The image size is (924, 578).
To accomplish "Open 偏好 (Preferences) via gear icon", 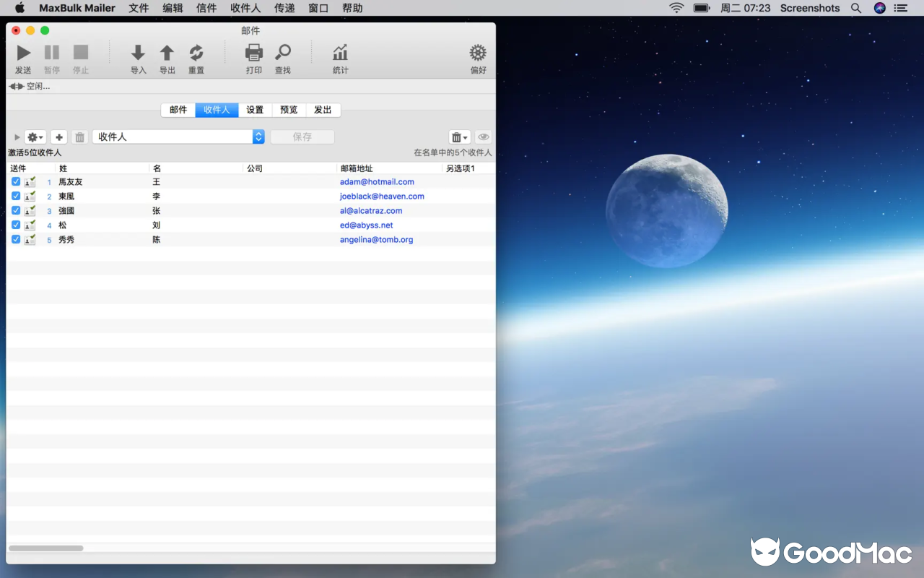I will [x=477, y=53].
